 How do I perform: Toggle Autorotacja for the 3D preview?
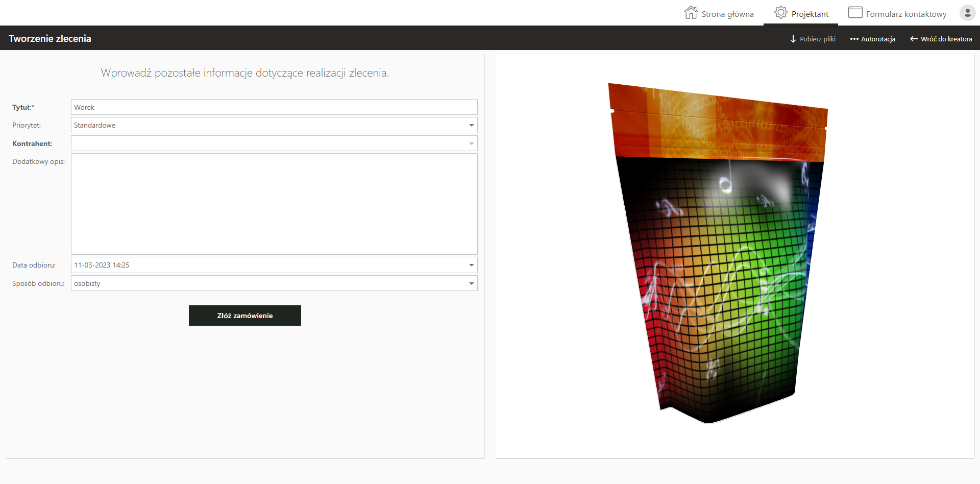878,39
